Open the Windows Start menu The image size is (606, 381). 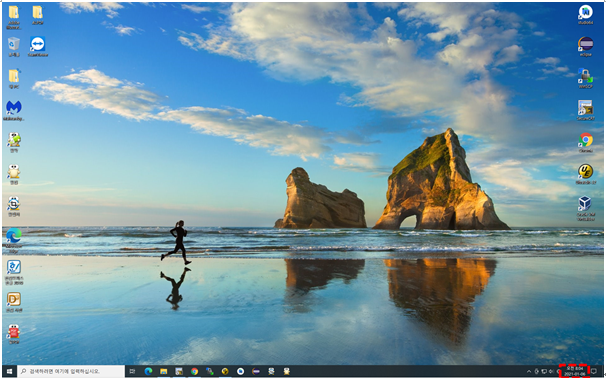(x=9, y=371)
